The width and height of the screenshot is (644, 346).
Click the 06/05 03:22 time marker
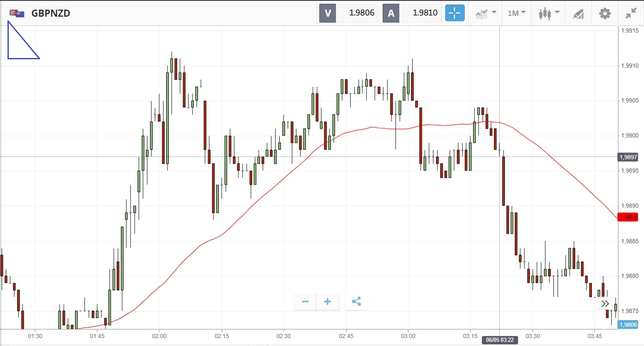coord(500,340)
